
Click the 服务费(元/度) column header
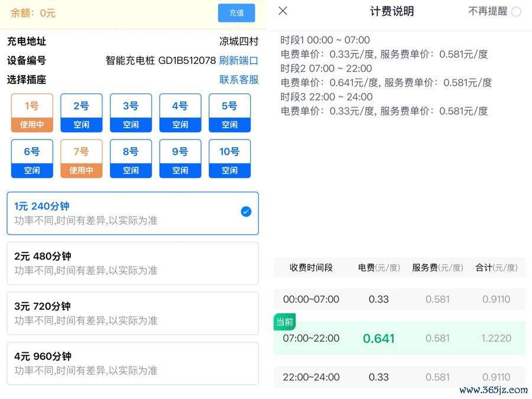(x=437, y=268)
